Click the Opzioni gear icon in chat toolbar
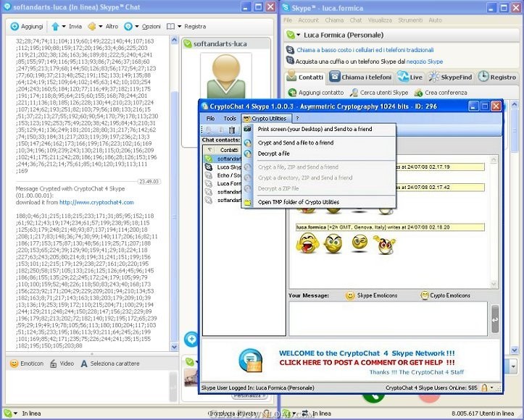The image size is (524, 420). click(x=128, y=26)
